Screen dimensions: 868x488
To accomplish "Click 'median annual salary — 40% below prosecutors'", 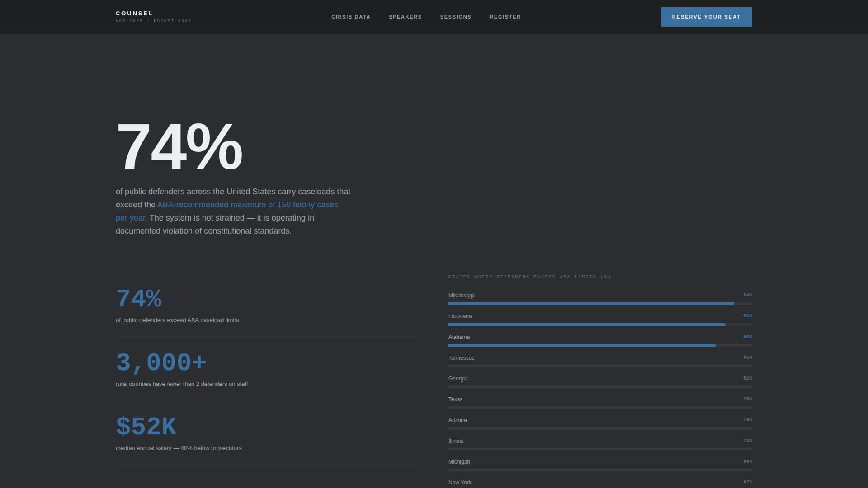I will tap(179, 448).
